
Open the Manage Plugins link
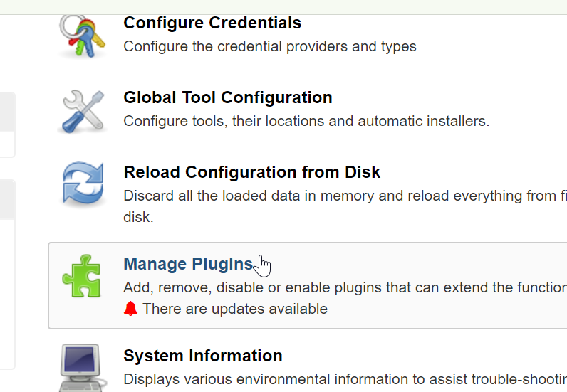188,264
